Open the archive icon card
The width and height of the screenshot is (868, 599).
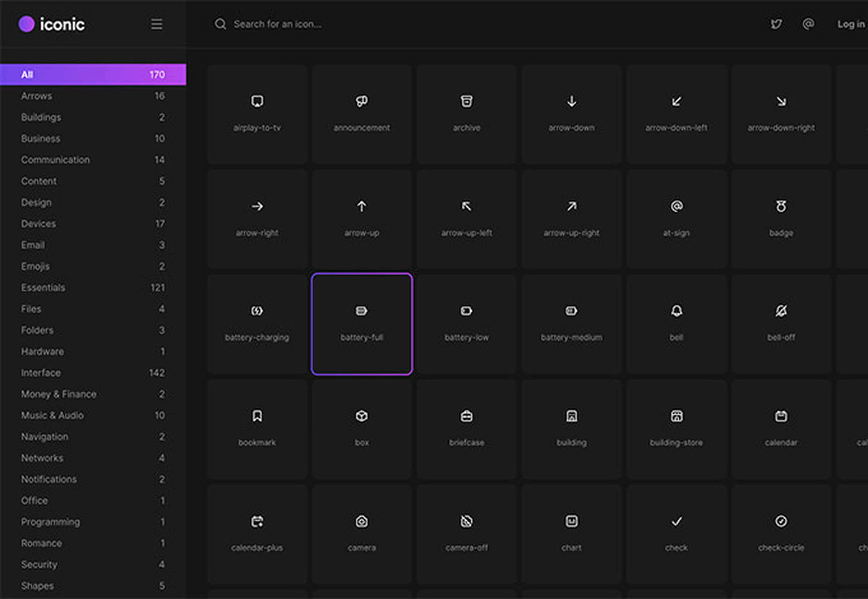click(466, 114)
